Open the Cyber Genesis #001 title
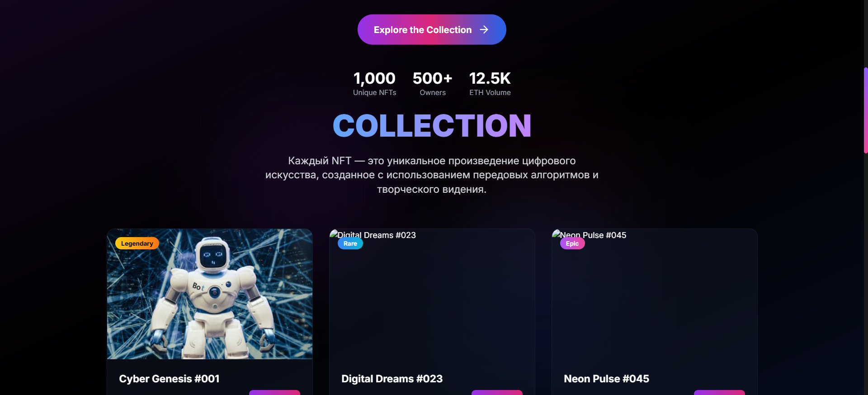Image resolution: width=868 pixels, height=395 pixels. coord(169,379)
